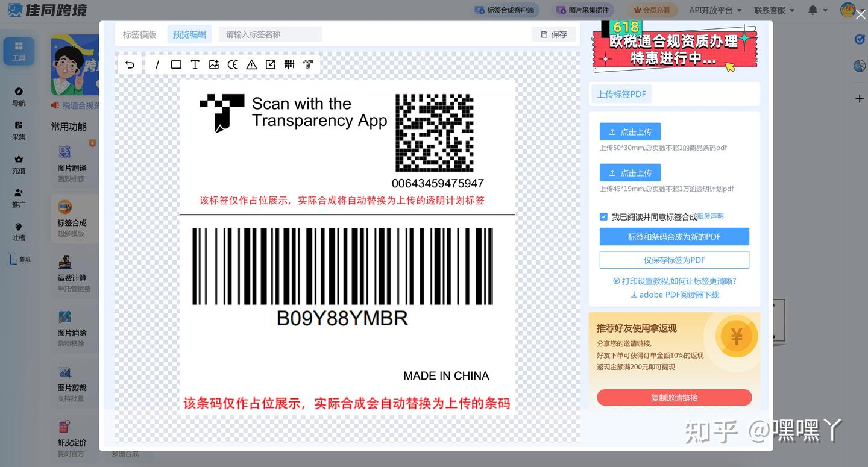This screenshot has width=868, height=467.
Task: Select the line drawing tool
Action: click(157, 64)
